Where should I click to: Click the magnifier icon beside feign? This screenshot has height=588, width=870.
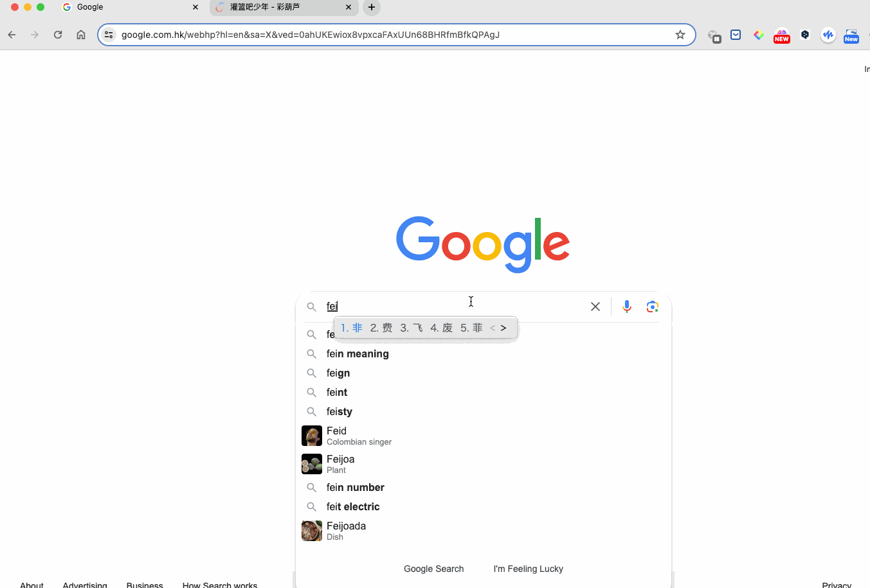[311, 373]
